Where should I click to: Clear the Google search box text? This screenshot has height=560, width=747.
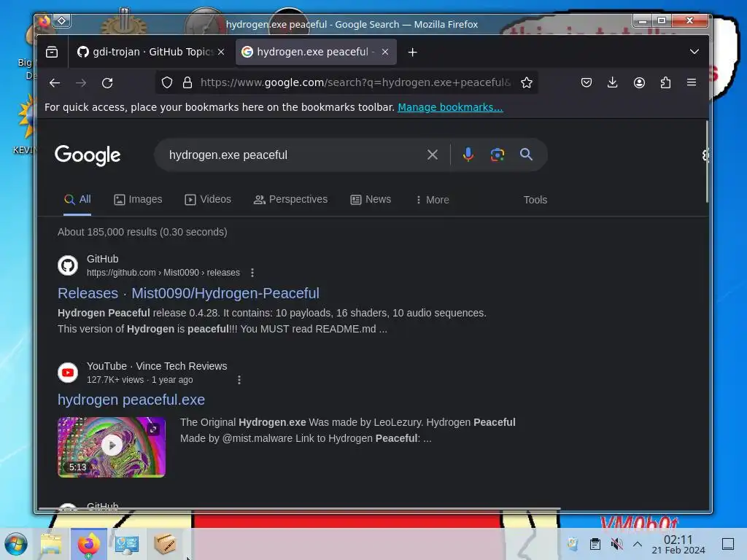point(432,155)
